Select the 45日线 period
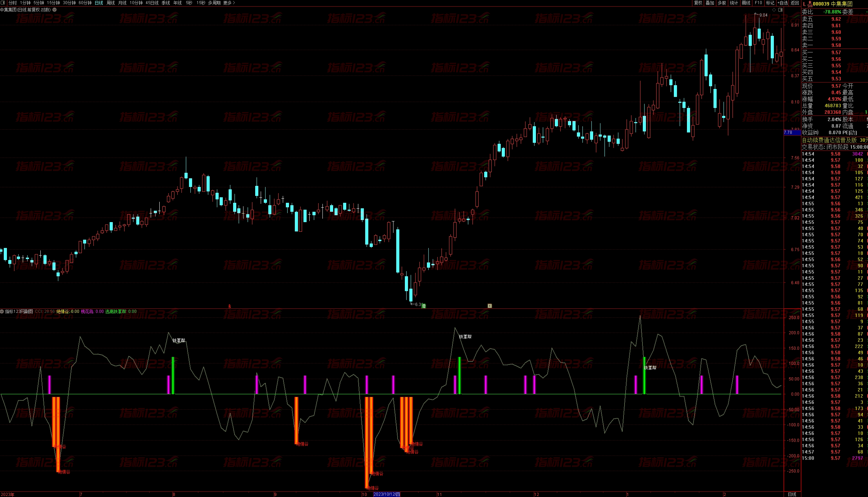The image size is (868, 497). 152,3
